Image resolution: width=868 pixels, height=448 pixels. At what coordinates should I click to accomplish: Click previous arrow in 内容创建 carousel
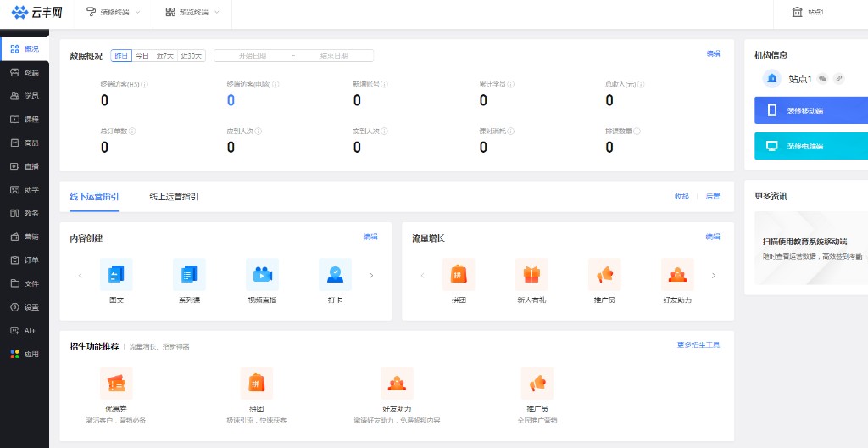pyautogui.click(x=81, y=275)
